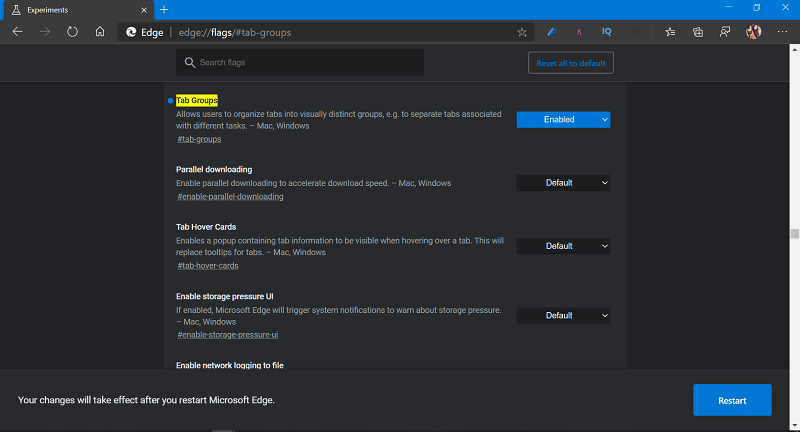
Task: Click the blue pen extension icon
Action: (x=552, y=32)
